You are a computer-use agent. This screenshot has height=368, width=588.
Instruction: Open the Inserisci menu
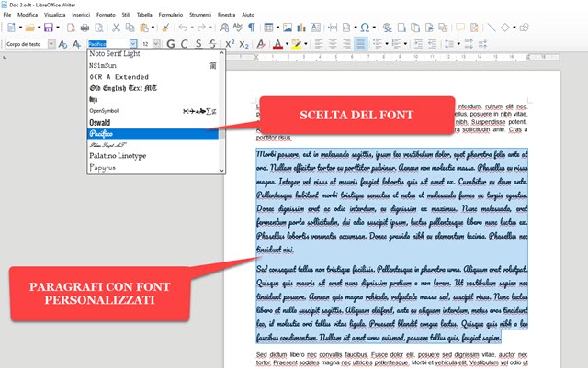pyautogui.click(x=81, y=15)
